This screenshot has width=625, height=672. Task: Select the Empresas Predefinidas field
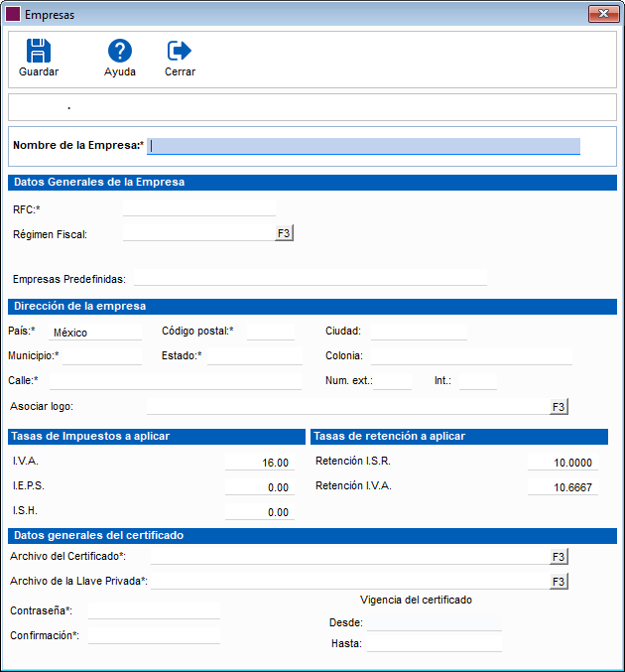tap(310, 279)
